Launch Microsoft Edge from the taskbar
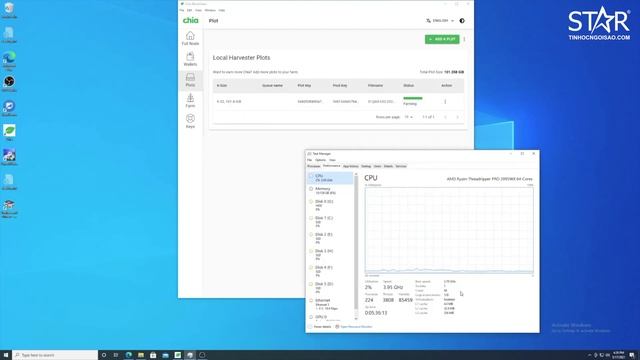This screenshot has width=640, height=360. 129,355
